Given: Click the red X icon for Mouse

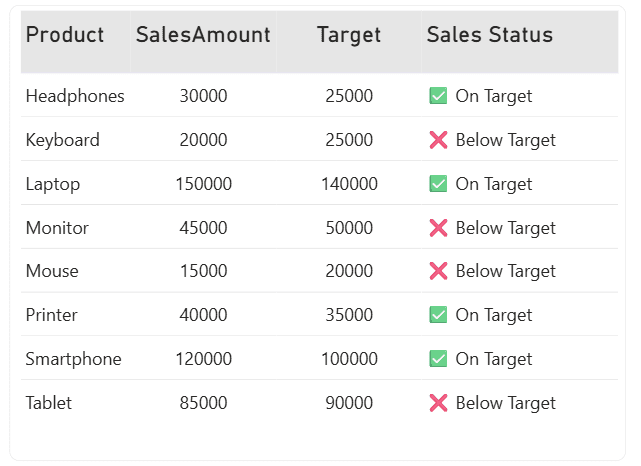Looking at the screenshot, I should 437,271.
